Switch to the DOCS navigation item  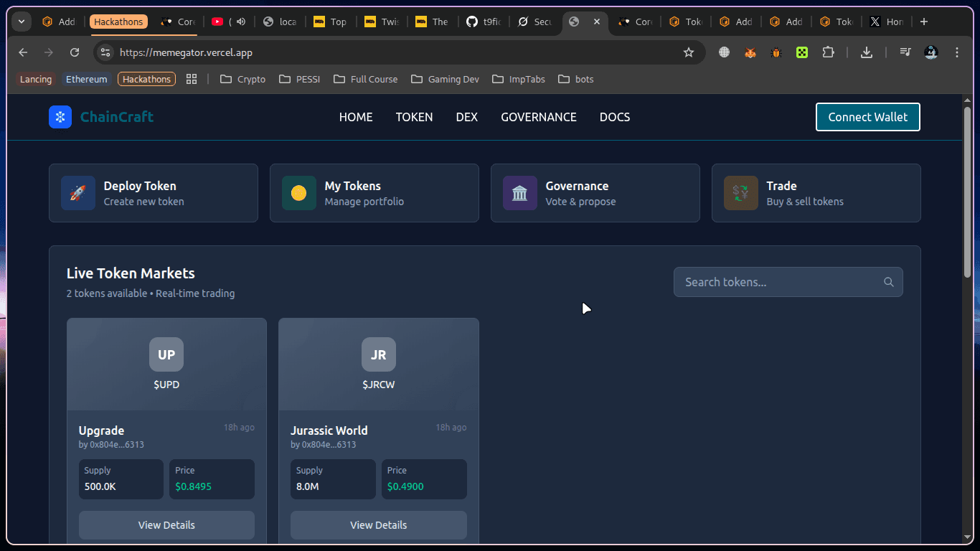pyautogui.click(x=614, y=117)
